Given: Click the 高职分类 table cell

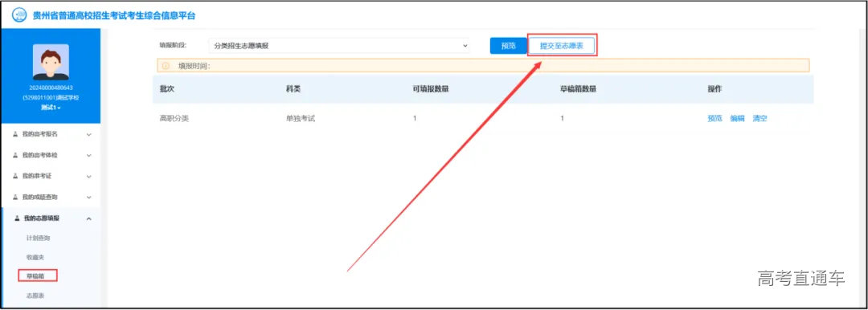Looking at the screenshot, I should click(x=174, y=119).
